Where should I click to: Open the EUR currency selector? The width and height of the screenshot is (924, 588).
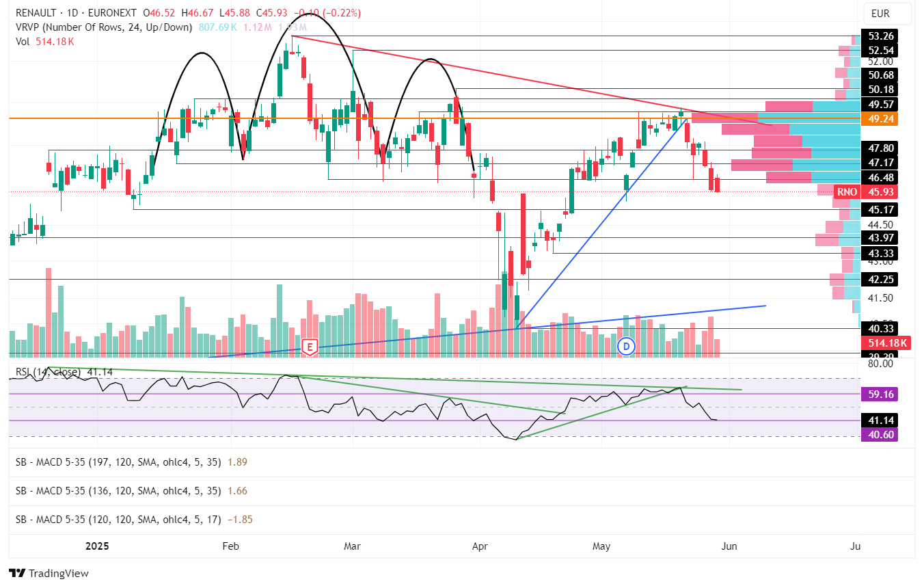click(888, 13)
